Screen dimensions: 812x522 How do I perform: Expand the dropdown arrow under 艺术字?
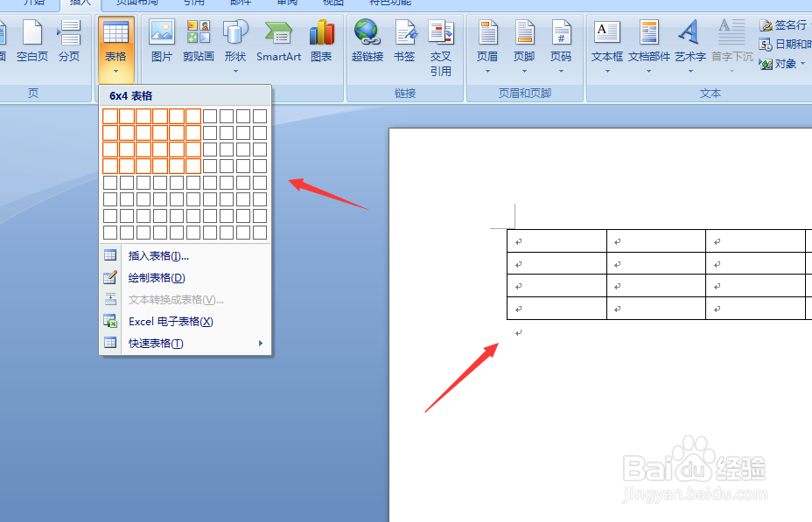point(689,72)
